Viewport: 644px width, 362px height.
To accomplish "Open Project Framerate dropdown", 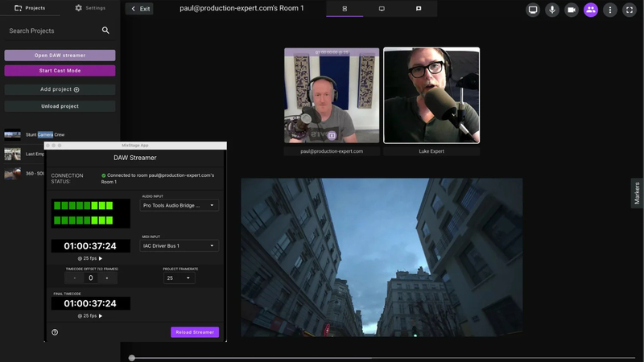I will (179, 278).
